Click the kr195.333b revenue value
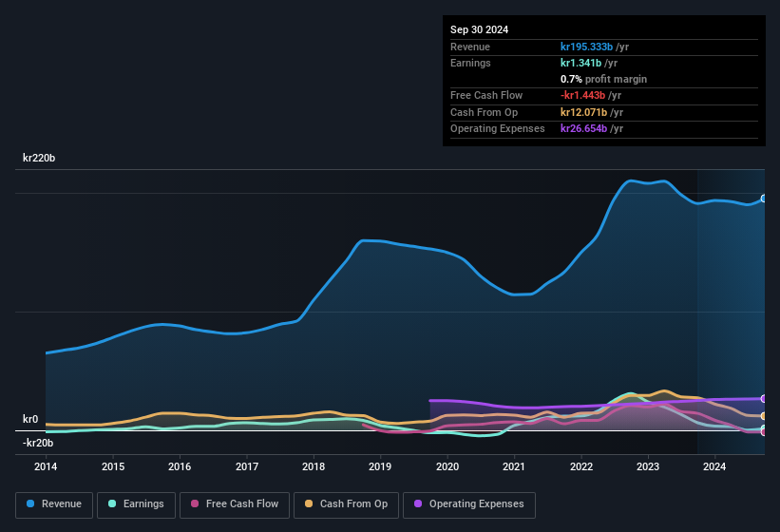Viewport: 780px width, 532px height. (586, 47)
